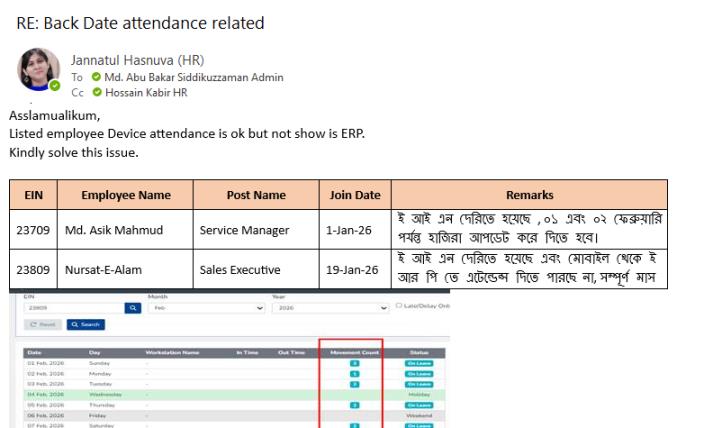Toggle the Late/Delay Only checkbox
The height and width of the screenshot is (428, 722).
click(x=400, y=305)
